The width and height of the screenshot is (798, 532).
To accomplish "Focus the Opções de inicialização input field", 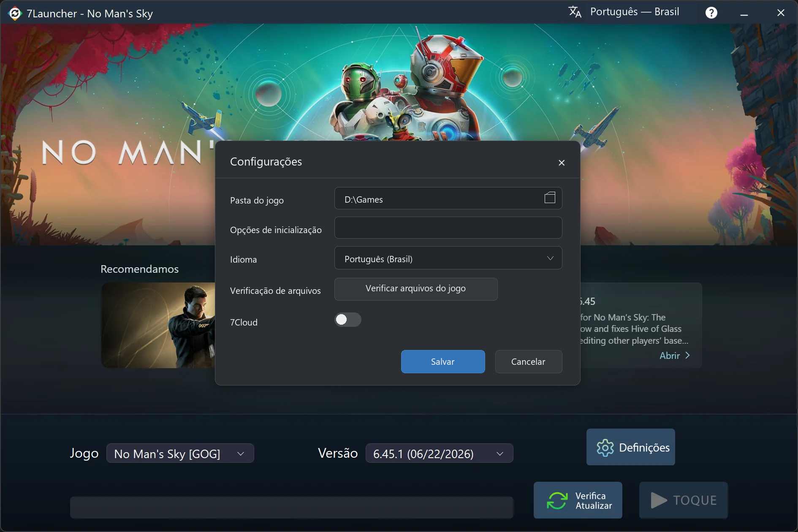I will (448, 228).
